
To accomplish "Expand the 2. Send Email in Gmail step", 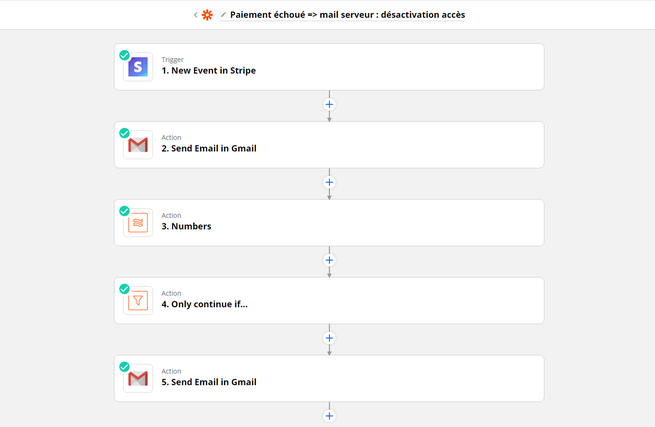I will click(329, 145).
